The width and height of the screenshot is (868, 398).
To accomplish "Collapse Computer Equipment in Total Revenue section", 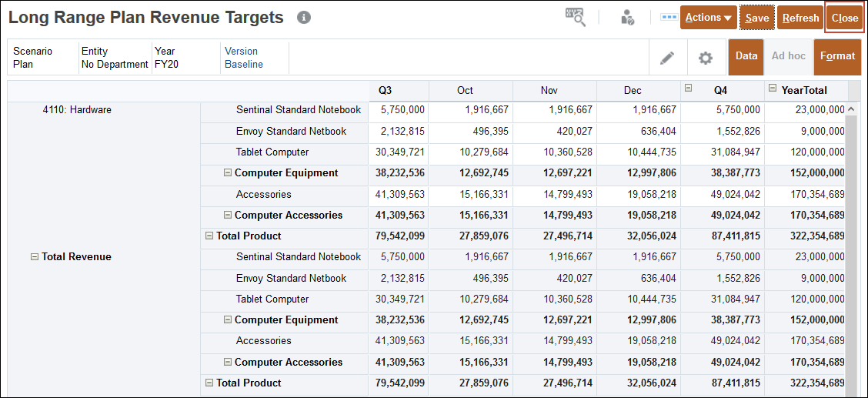I will (228, 320).
